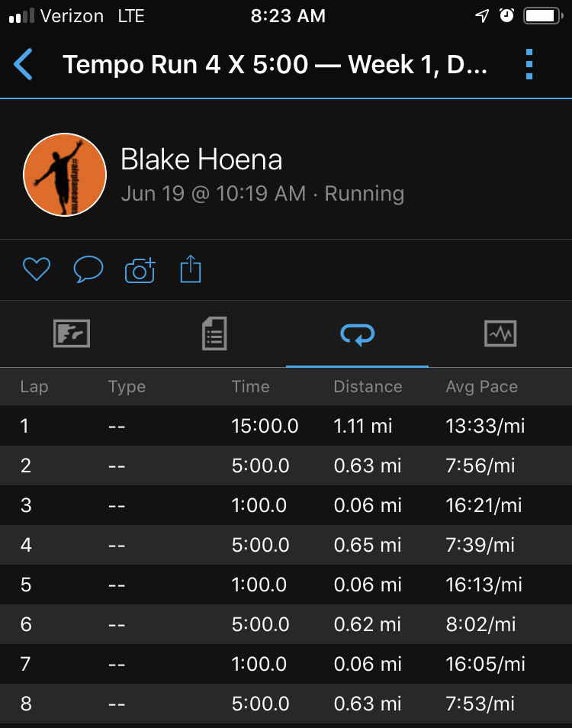Like the activity with heart icon
The height and width of the screenshot is (728, 572).
point(37,269)
